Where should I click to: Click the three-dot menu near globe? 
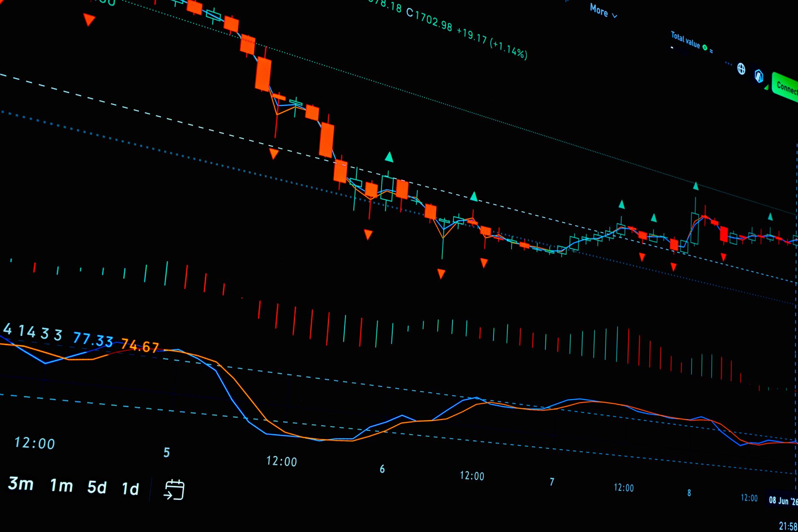click(x=728, y=64)
